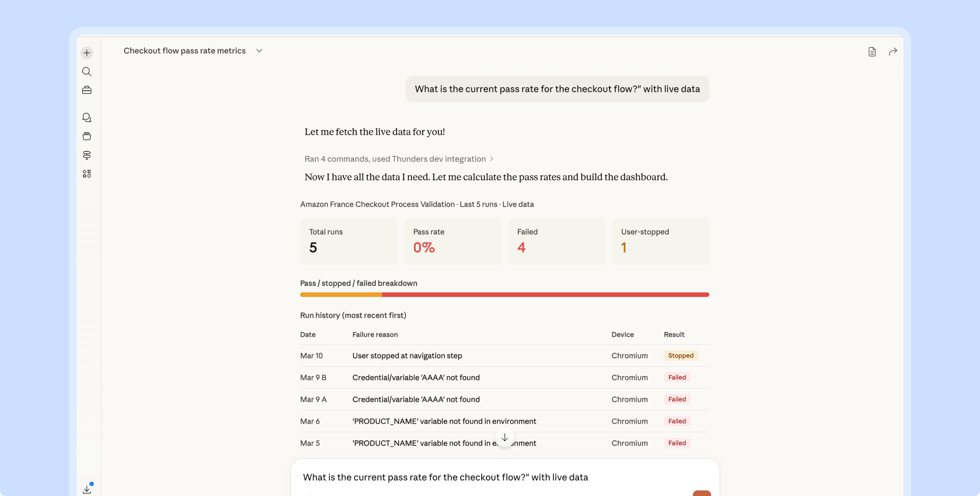Screen dimensions: 980x496
Task: Click the signpost icon in sidebar
Action: click(87, 155)
